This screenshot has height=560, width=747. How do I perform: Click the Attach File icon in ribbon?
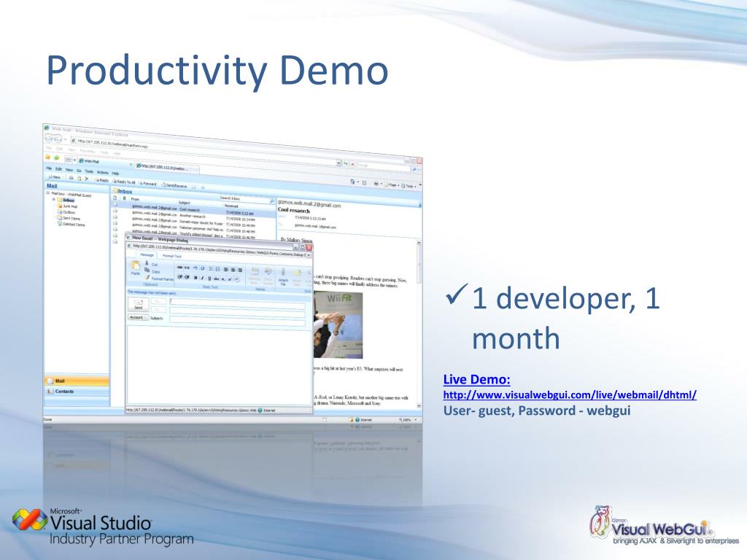point(283,276)
